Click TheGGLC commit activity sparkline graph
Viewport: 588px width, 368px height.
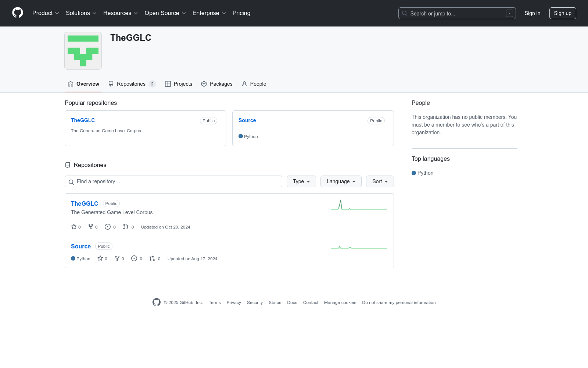(359, 205)
